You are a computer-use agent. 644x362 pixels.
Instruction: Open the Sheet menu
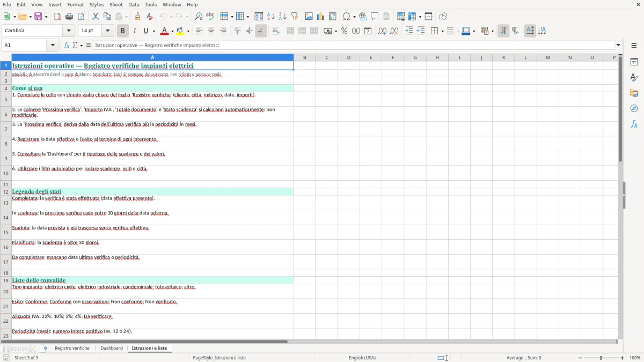116,4
